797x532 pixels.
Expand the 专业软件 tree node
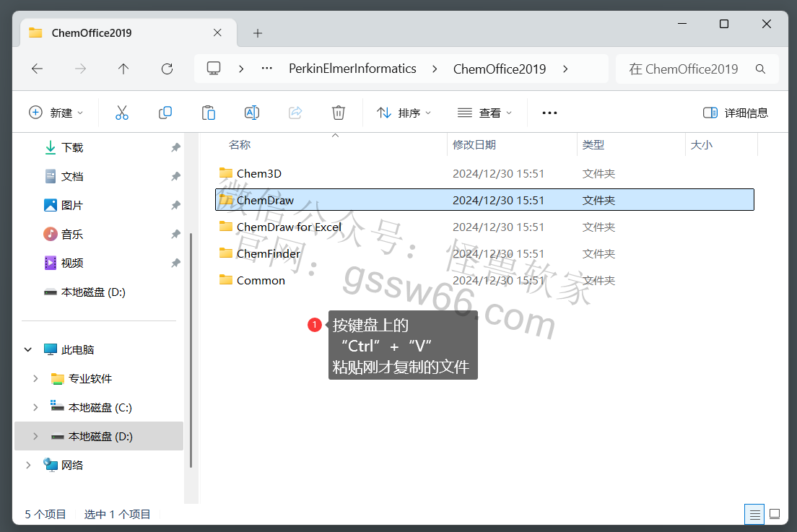click(x=35, y=378)
